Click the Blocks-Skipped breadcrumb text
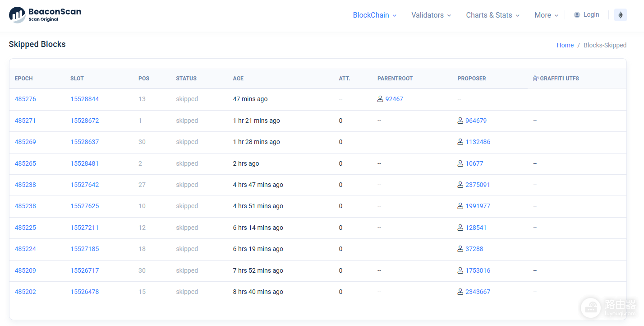The image size is (644, 326). 605,45
